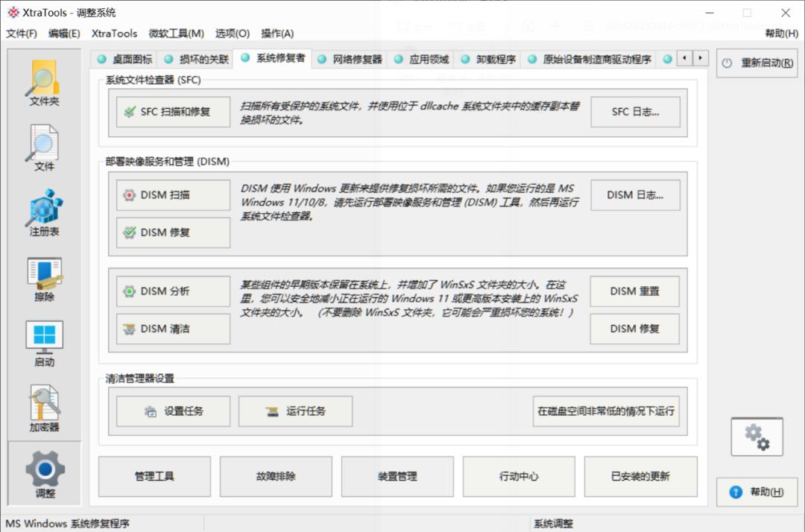Click 重新启动(R) in the top right
805x532 pixels.
pyautogui.click(x=757, y=63)
